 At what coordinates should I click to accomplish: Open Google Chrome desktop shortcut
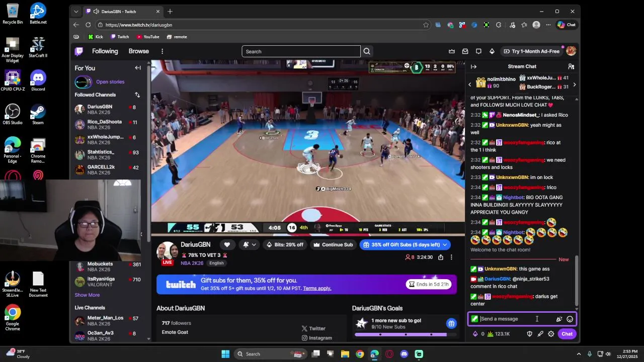13,318
